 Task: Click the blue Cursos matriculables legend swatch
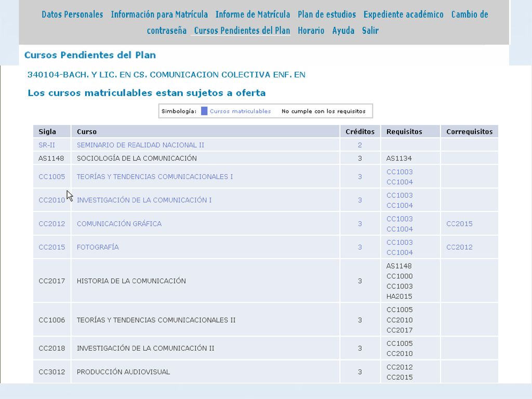click(204, 111)
